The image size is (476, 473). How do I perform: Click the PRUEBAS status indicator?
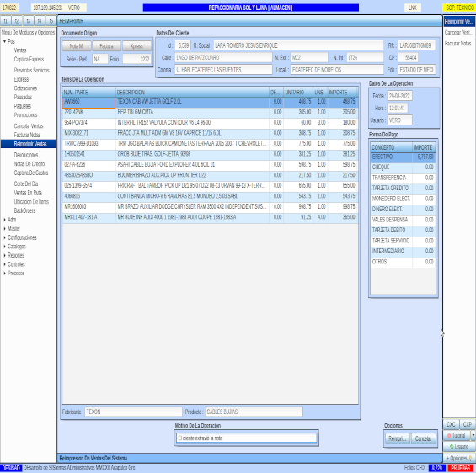[461, 468]
